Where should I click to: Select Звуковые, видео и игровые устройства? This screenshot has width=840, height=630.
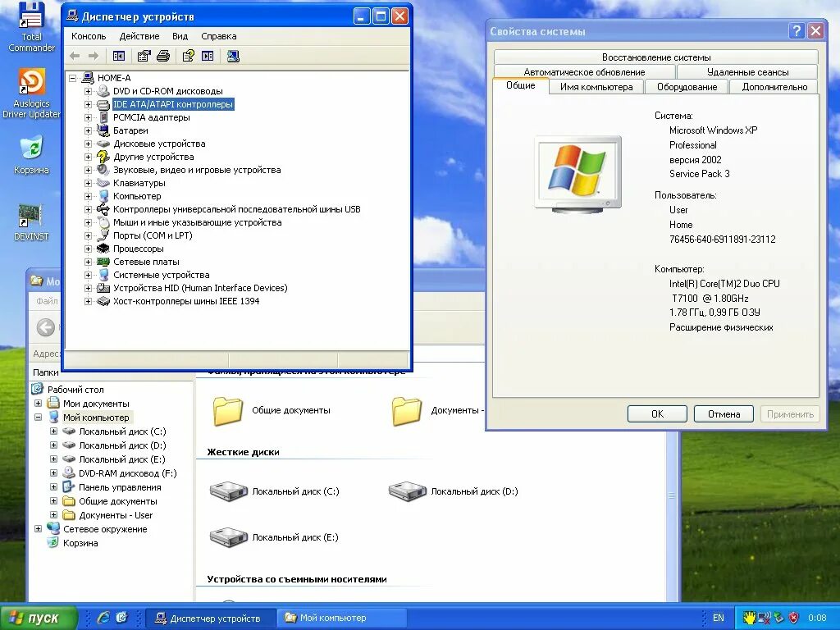pyautogui.click(x=197, y=170)
